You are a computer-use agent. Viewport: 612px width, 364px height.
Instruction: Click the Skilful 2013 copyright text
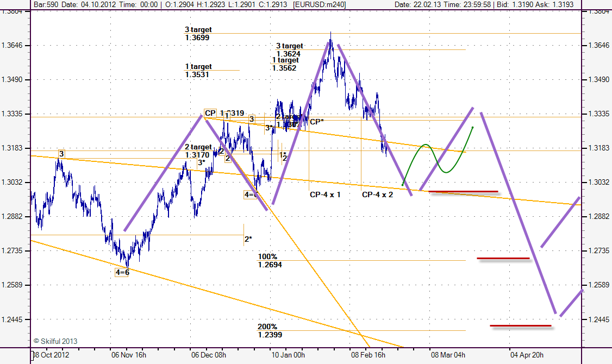click(x=55, y=341)
